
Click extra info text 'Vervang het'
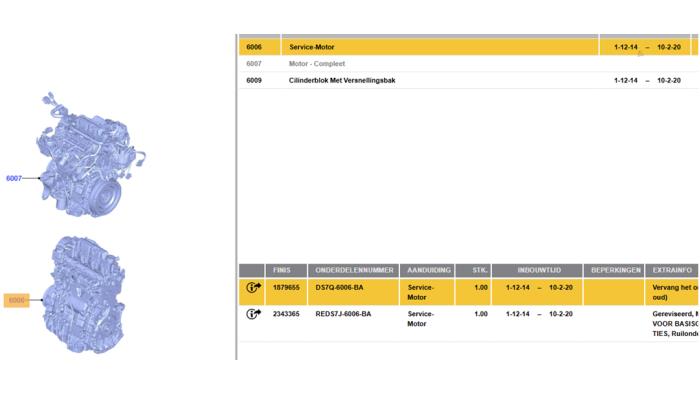point(670,288)
